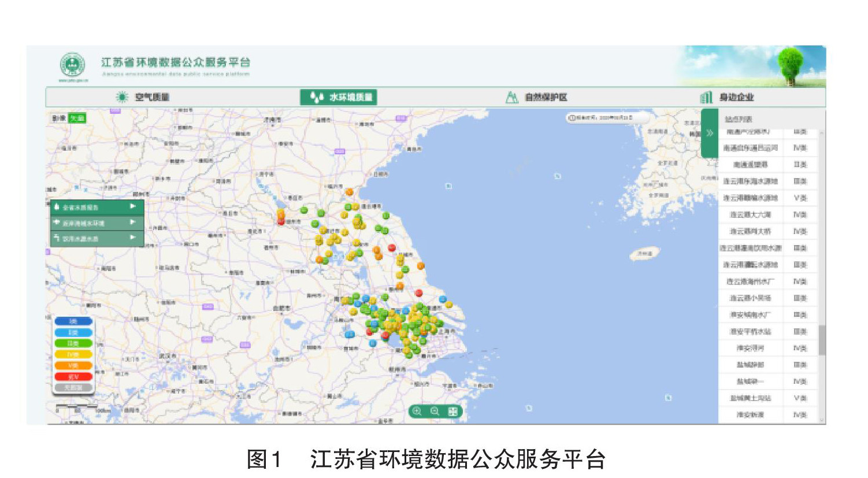
Task: Expand the 近岸海域水环境 menu item
Action: click(97, 223)
